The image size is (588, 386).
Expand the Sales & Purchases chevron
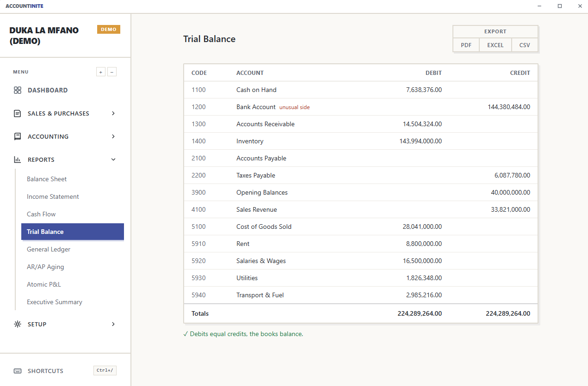pos(113,113)
